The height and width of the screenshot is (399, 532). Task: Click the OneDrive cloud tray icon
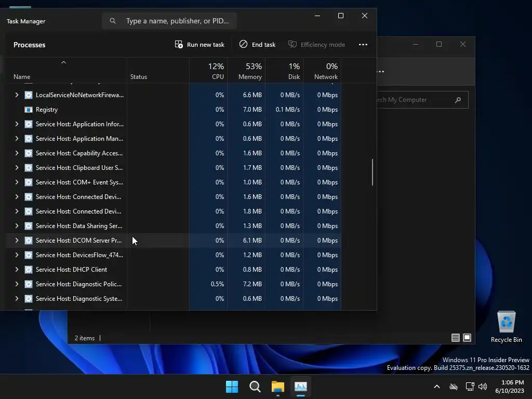point(454,387)
